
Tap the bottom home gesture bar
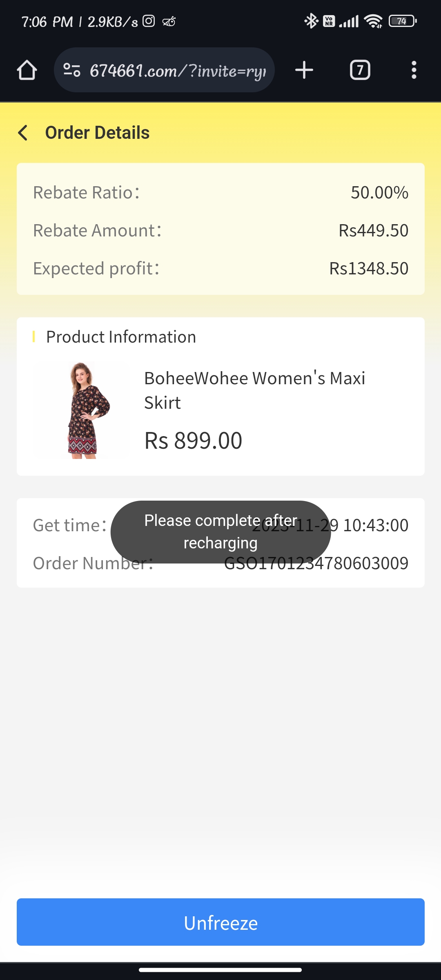coord(220,970)
